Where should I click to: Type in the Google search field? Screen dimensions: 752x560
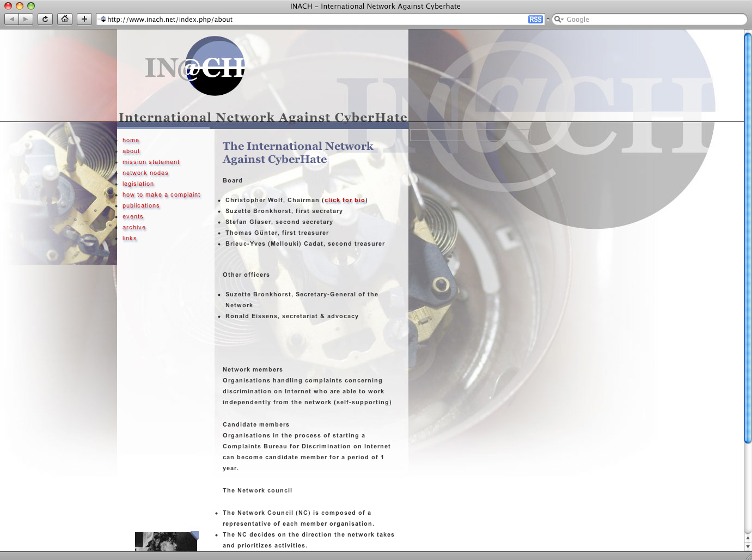pyautogui.click(x=653, y=19)
